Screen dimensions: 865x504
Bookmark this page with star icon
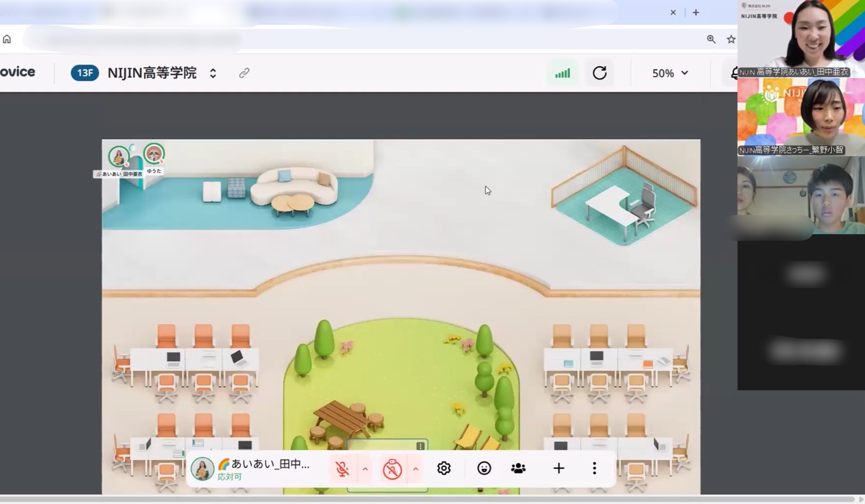pyautogui.click(x=731, y=39)
